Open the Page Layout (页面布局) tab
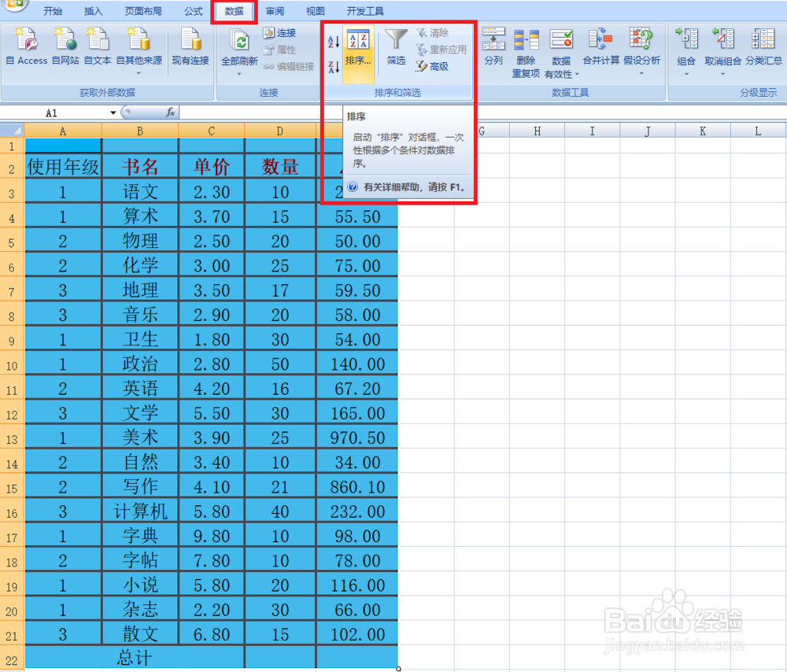This screenshot has height=672, width=787. [143, 11]
